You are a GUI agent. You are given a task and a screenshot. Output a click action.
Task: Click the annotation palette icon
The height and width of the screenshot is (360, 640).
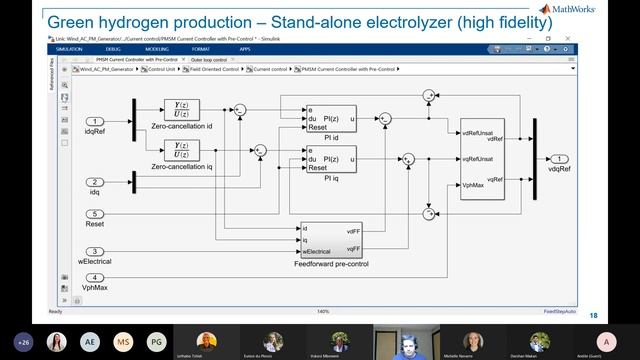pyautogui.click(x=64, y=120)
